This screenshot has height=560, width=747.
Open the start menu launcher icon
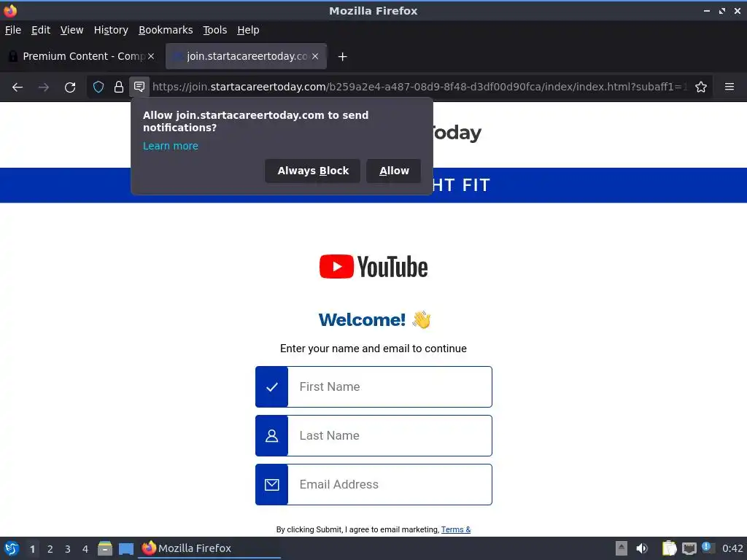[12, 548]
